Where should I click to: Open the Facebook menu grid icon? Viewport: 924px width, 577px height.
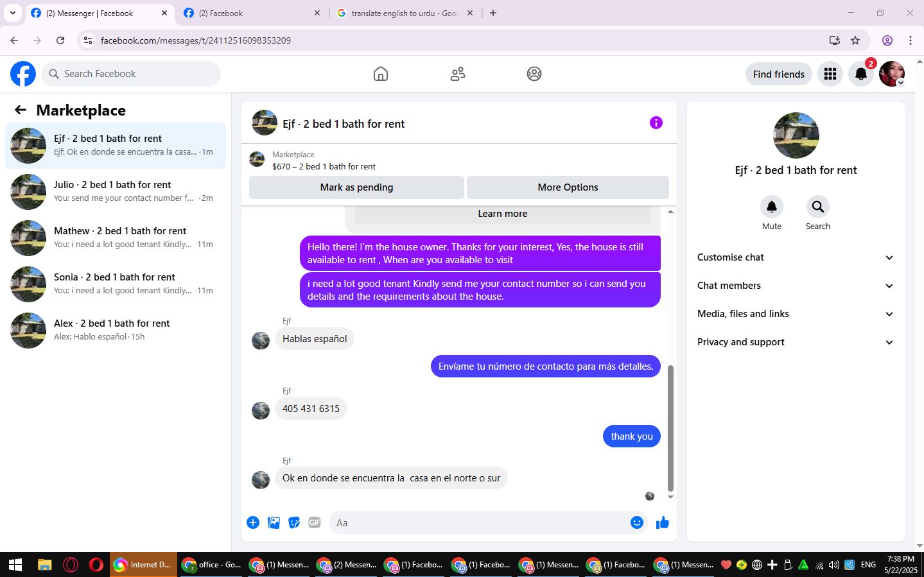pyautogui.click(x=830, y=74)
